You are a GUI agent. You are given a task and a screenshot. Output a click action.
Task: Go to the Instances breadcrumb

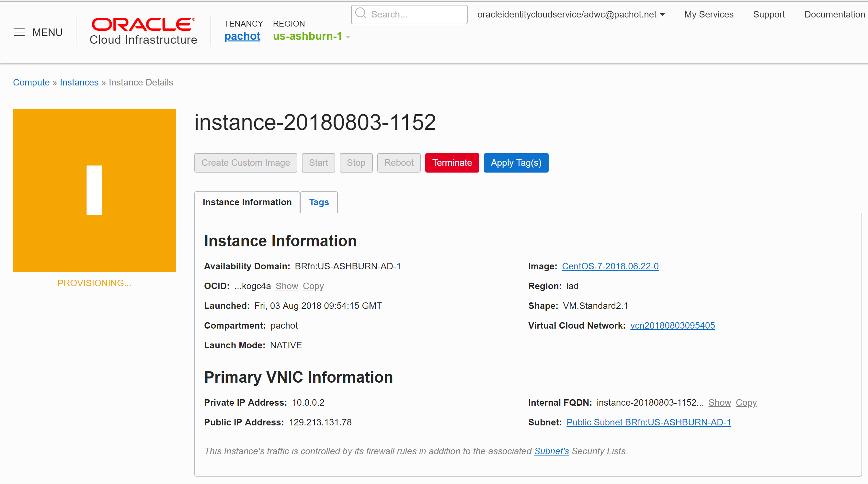coord(79,83)
